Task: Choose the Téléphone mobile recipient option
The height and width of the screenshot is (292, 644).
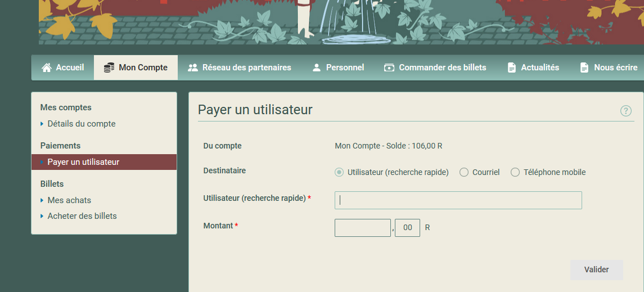Action: pos(515,173)
